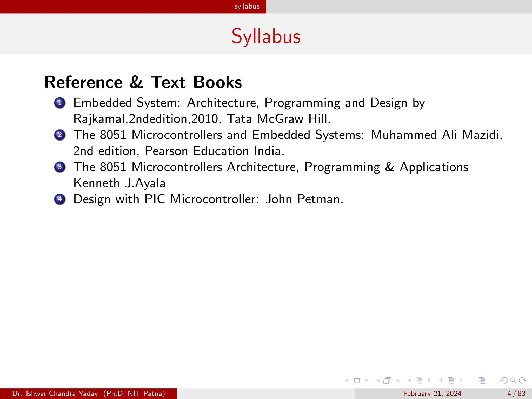Click the frame stack navigation icon
Image resolution: width=532 pixels, height=399 pixels.
[x=387, y=381]
